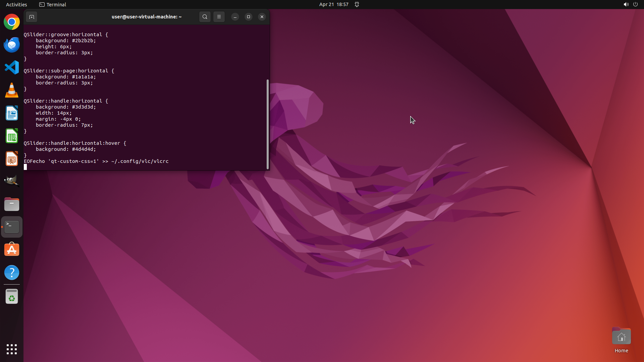
Task: Open the date and time calendar panel
Action: point(333,4)
